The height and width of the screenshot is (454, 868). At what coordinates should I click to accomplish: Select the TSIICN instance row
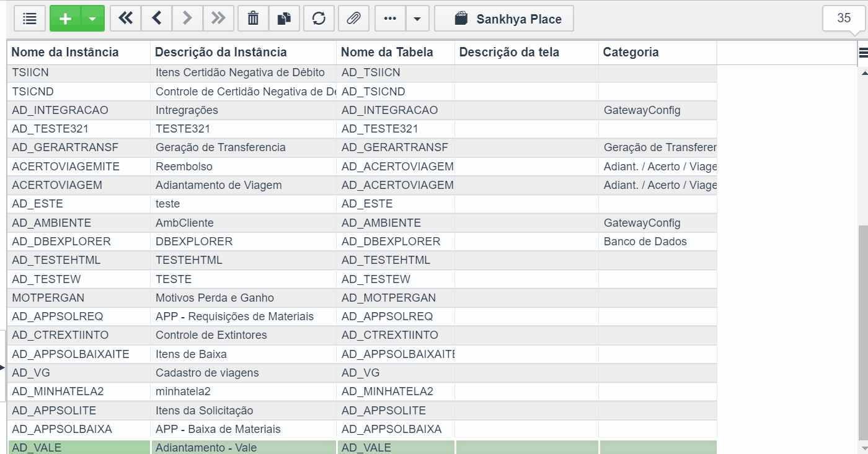tap(362, 72)
